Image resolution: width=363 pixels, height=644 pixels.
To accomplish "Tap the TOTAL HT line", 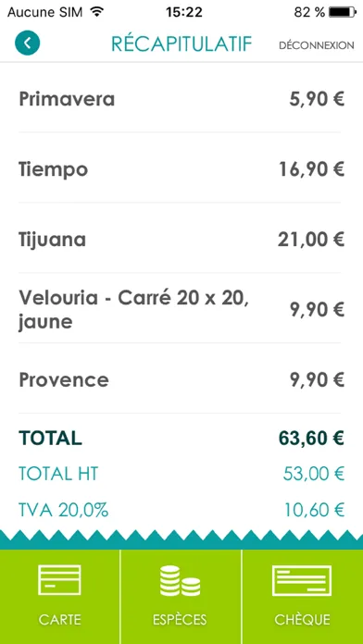I will pos(181,474).
